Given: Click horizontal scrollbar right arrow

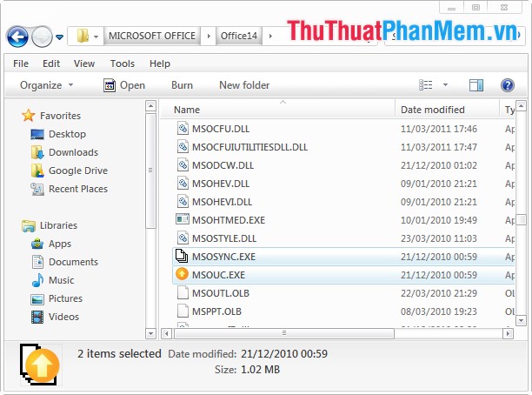Looking at the screenshot, I should (508, 333).
